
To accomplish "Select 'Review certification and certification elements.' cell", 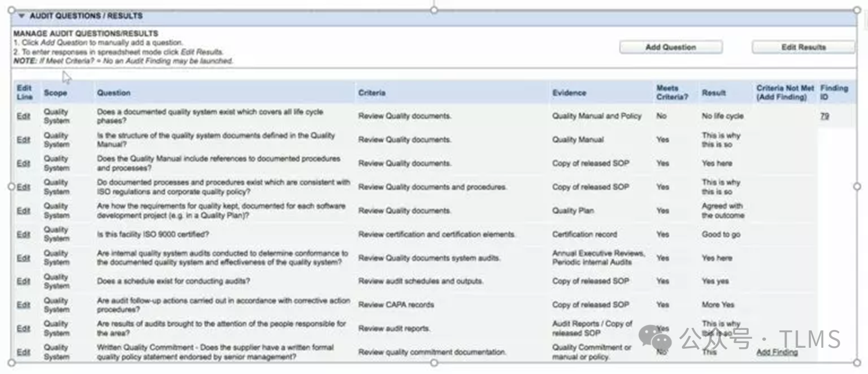I will tap(437, 234).
